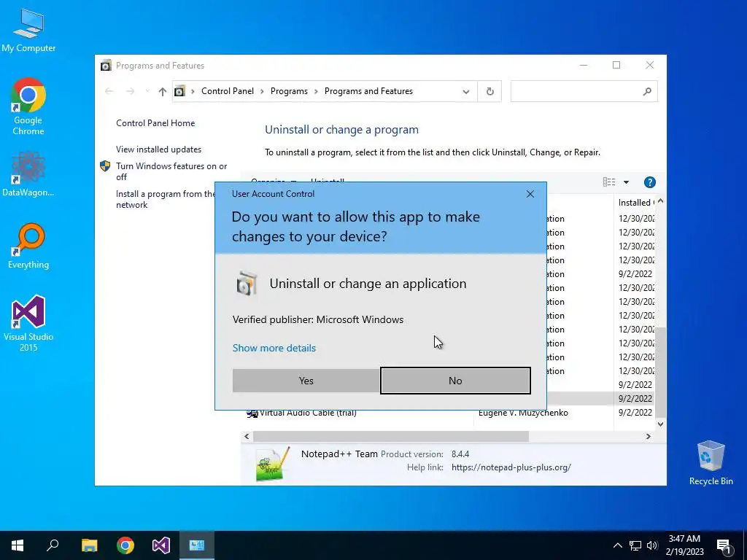The image size is (747, 560).
Task: Launch Chrome from the taskbar
Action: [125, 545]
